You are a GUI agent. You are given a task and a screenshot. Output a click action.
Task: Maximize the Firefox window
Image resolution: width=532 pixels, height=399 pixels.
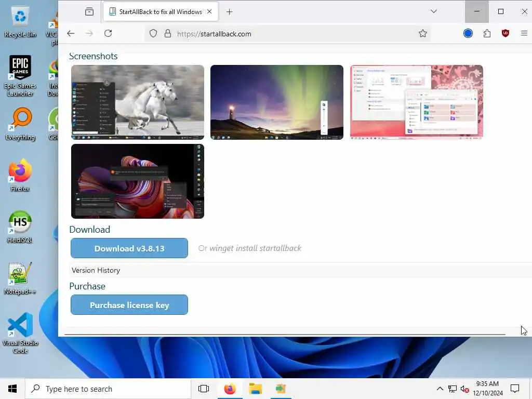tap(501, 11)
